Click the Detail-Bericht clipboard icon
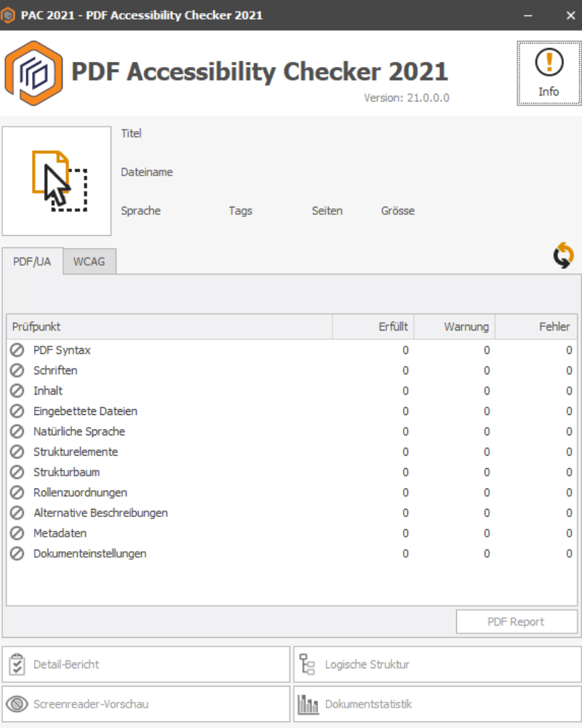 pos(15,663)
